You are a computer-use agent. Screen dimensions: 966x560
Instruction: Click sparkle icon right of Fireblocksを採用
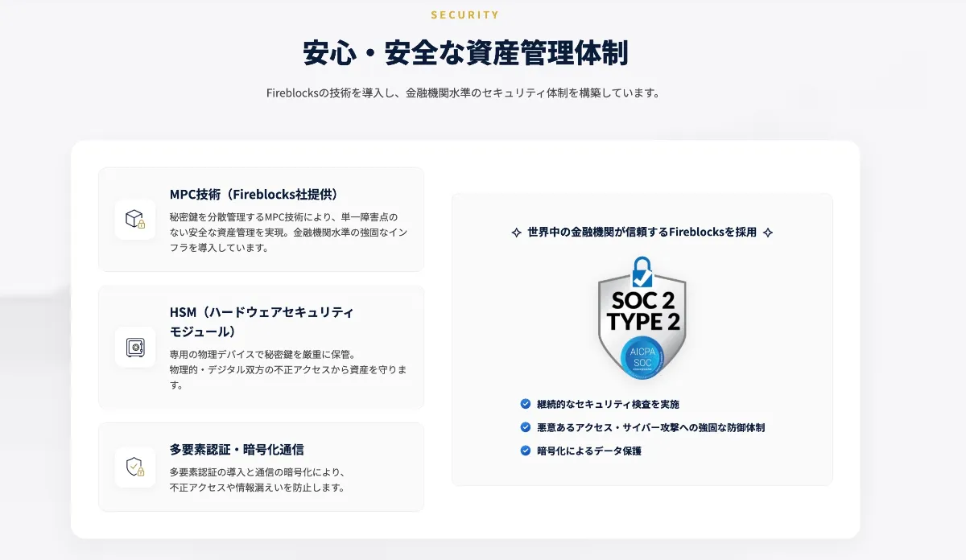(767, 232)
